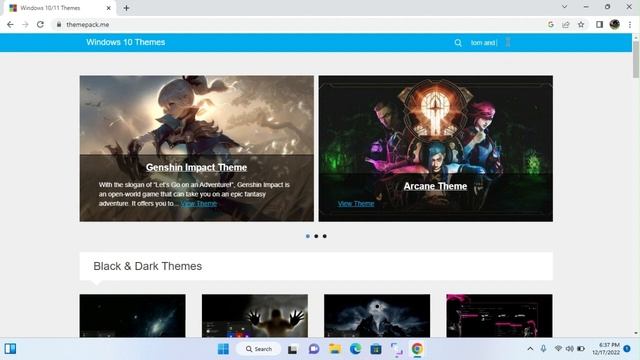Viewport: 640px width, 360px height.
Task: Open the tab search chevron
Action: (x=564, y=7)
